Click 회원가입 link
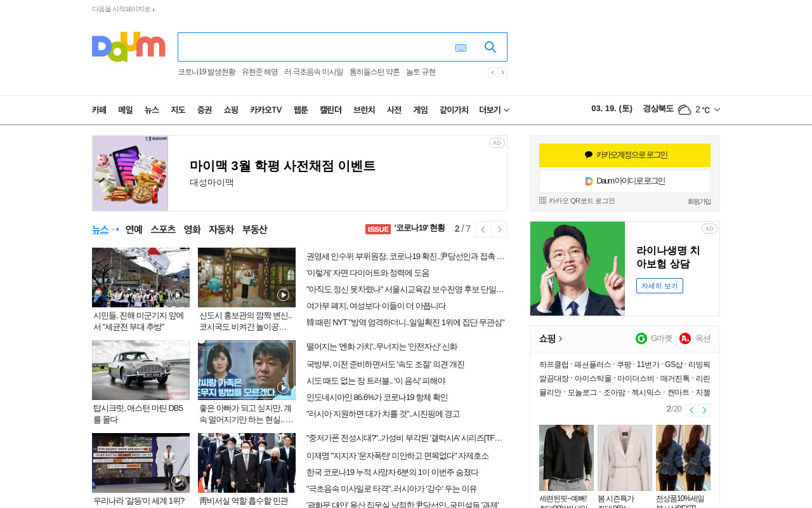 tap(699, 201)
